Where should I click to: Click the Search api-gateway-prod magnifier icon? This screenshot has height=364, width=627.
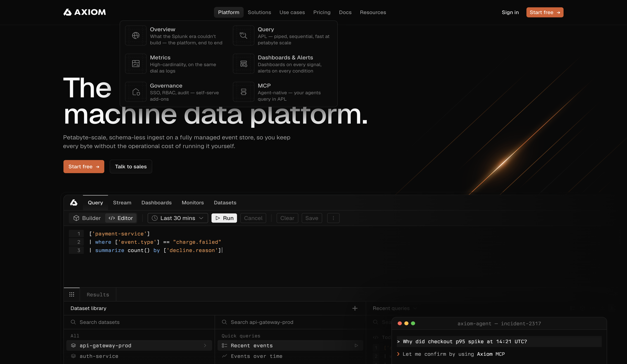coord(224,322)
